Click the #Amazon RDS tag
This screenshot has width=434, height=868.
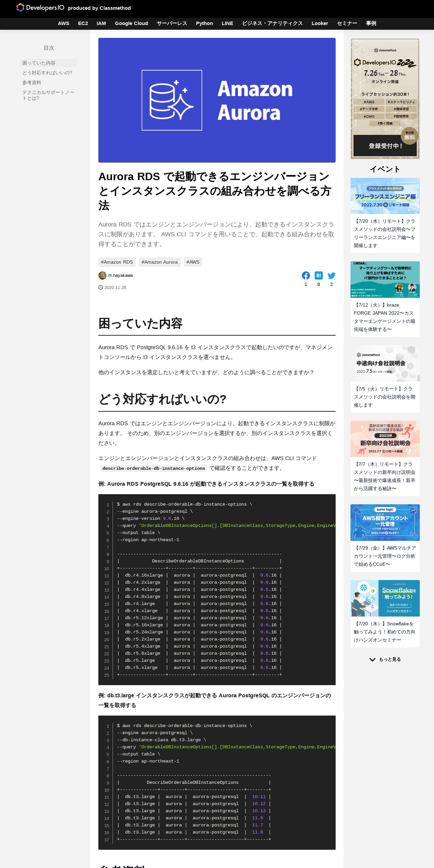pos(117,262)
